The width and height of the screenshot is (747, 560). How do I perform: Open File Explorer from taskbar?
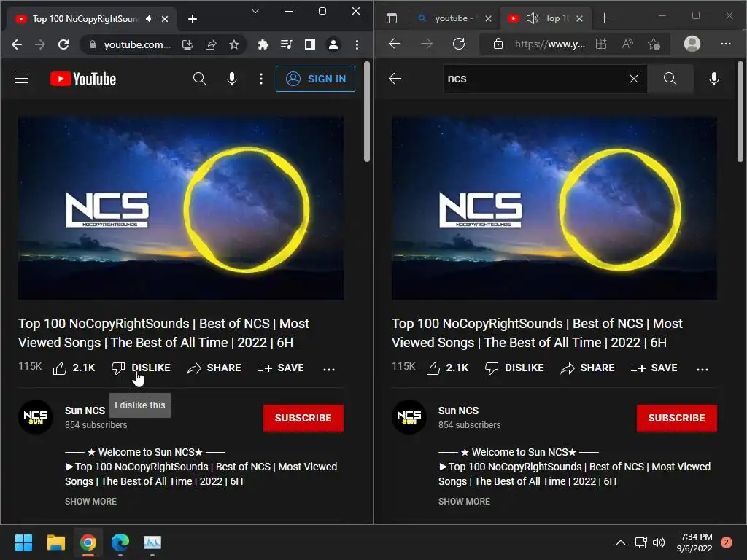[x=55, y=542]
